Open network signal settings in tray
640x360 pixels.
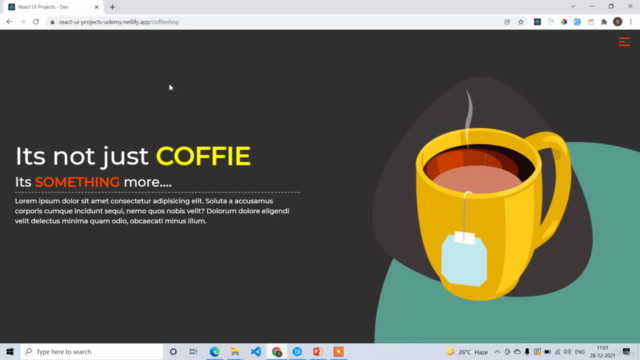pos(558,352)
